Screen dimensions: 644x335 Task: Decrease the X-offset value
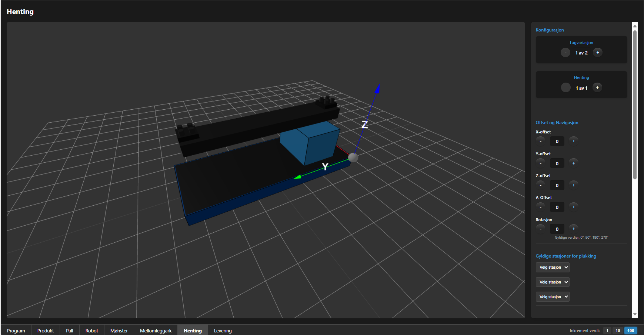(x=540, y=141)
